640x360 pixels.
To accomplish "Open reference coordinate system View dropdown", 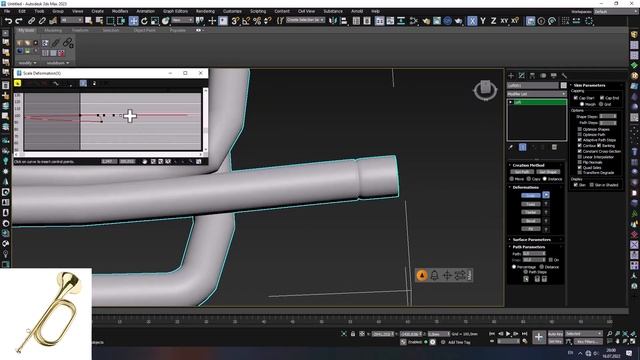I will 182,20.
